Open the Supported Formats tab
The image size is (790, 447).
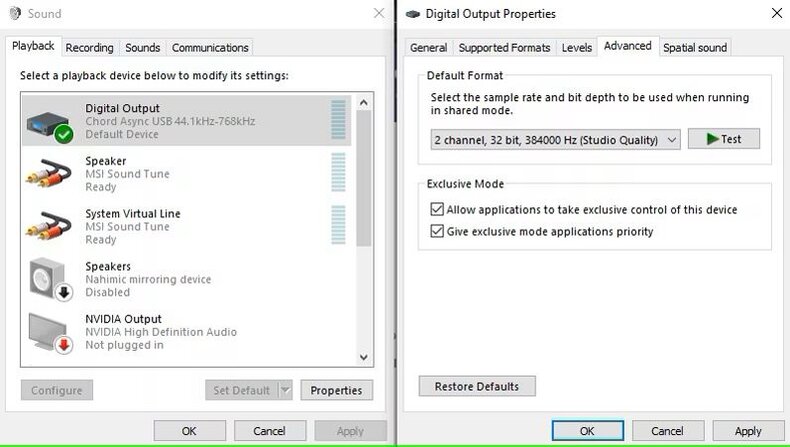point(504,48)
